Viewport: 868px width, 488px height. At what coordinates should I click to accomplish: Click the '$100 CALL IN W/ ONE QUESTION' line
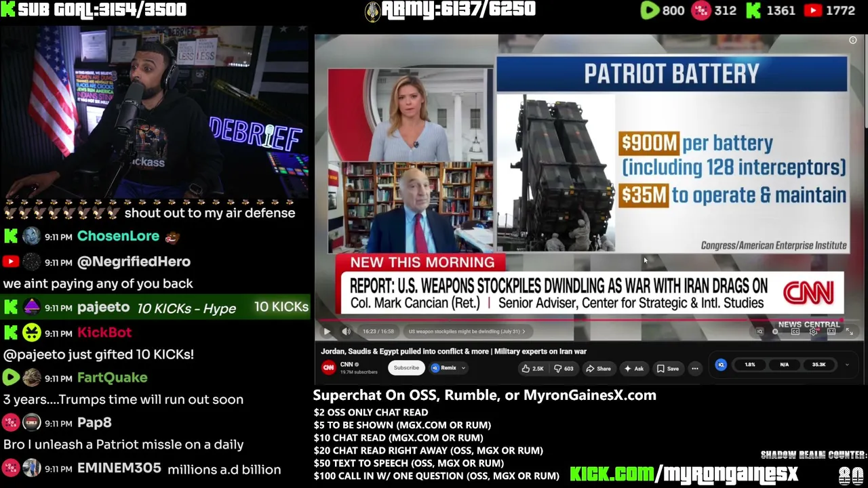(436, 476)
